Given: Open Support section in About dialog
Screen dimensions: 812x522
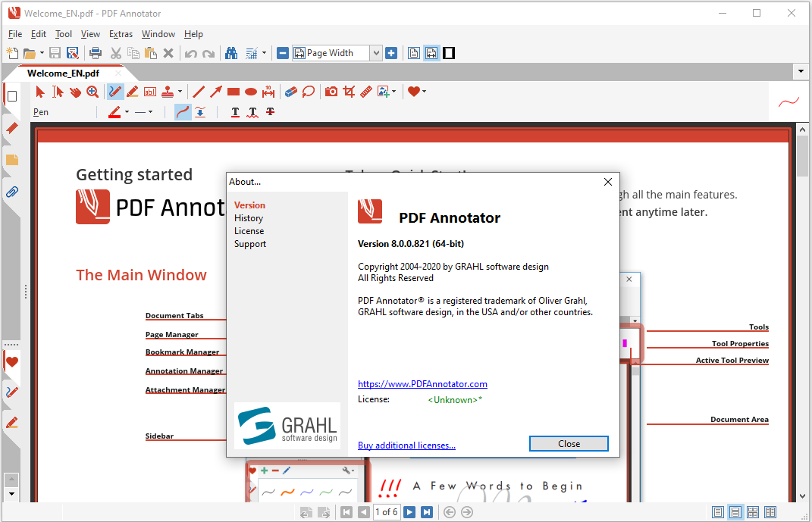Looking at the screenshot, I should (x=250, y=244).
